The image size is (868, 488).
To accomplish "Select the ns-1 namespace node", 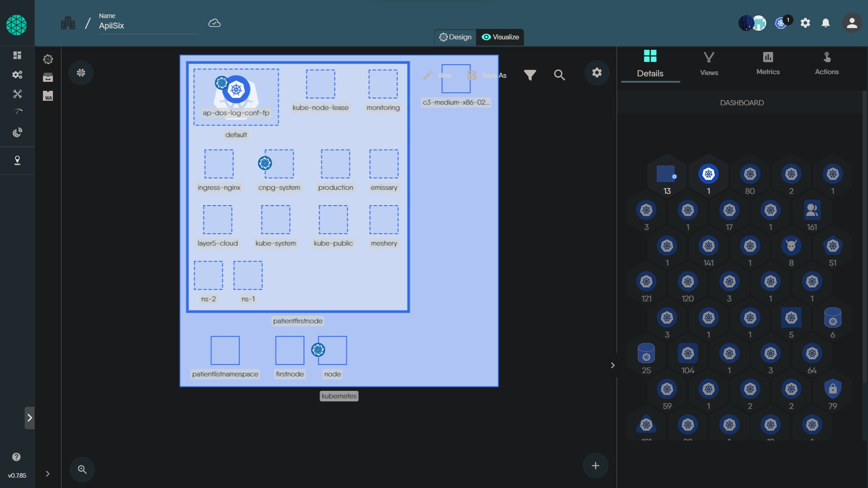I will (x=248, y=275).
